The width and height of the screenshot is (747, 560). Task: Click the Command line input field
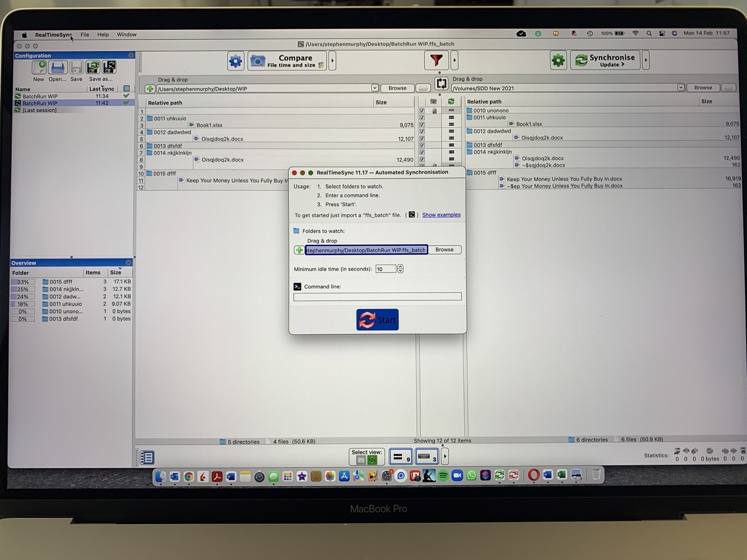coord(377,297)
